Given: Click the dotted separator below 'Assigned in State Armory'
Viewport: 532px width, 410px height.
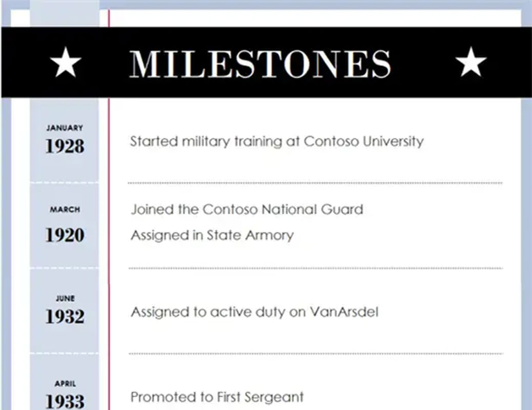Looking at the screenshot, I should (x=315, y=268).
